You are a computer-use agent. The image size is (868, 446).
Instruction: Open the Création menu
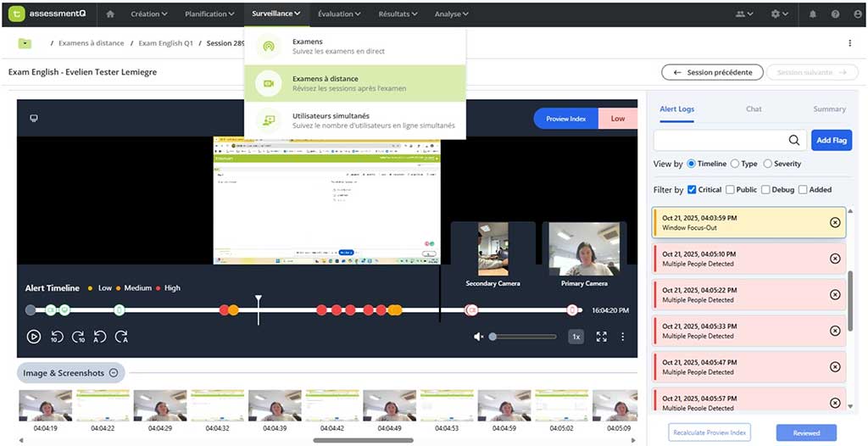tap(149, 14)
